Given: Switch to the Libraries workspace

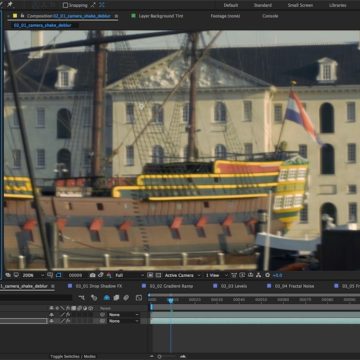Looking at the screenshot, I should tap(338, 5).
